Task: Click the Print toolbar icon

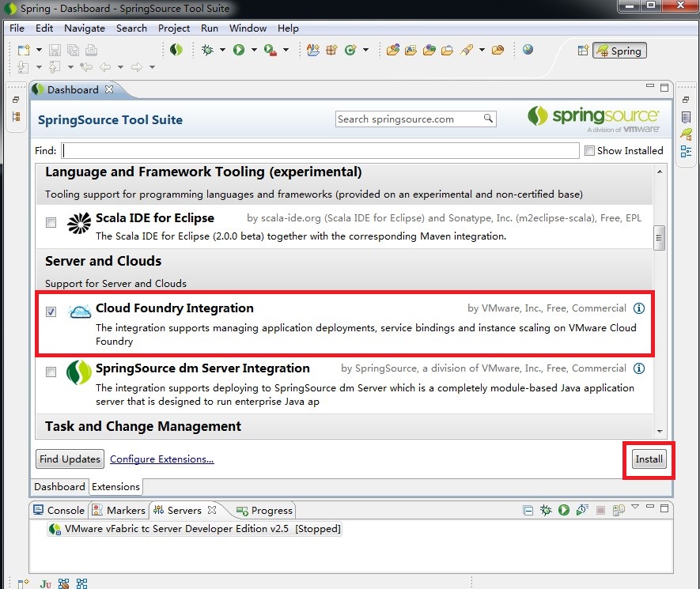Action: pyautogui.click(x=91, y=50)
